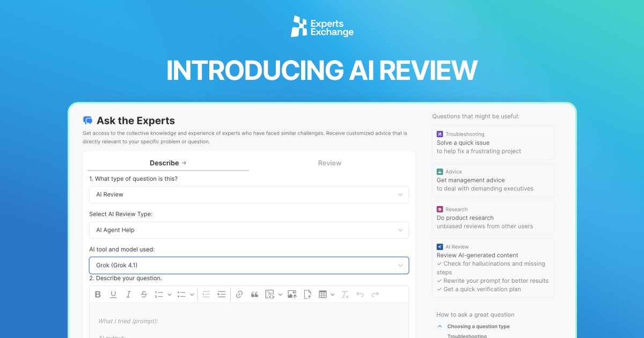The width and height of the screenshot is (644, 338).
Task: Switch to the Review tab
Action: (x=330, y=163)
